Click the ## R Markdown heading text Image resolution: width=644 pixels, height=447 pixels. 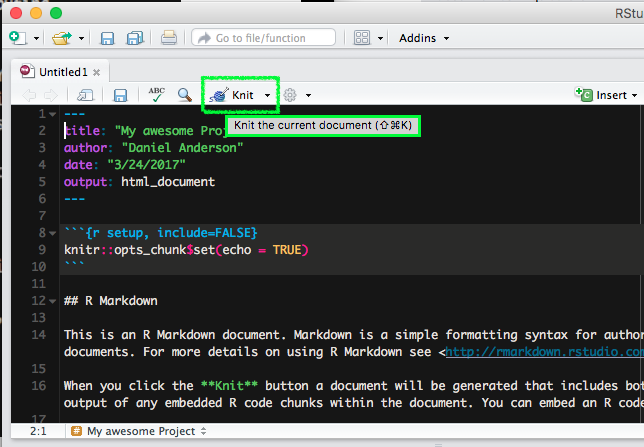click(x=110, y=301)
